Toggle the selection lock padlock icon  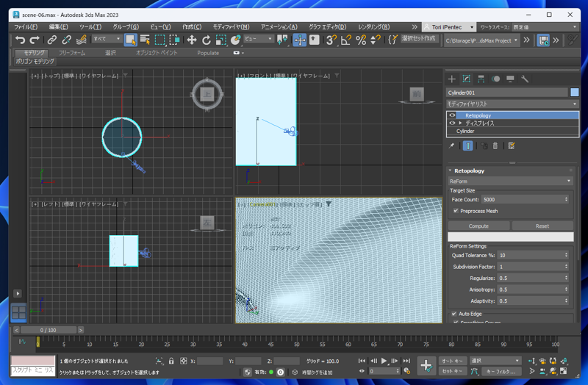click(x=171, y=361)
